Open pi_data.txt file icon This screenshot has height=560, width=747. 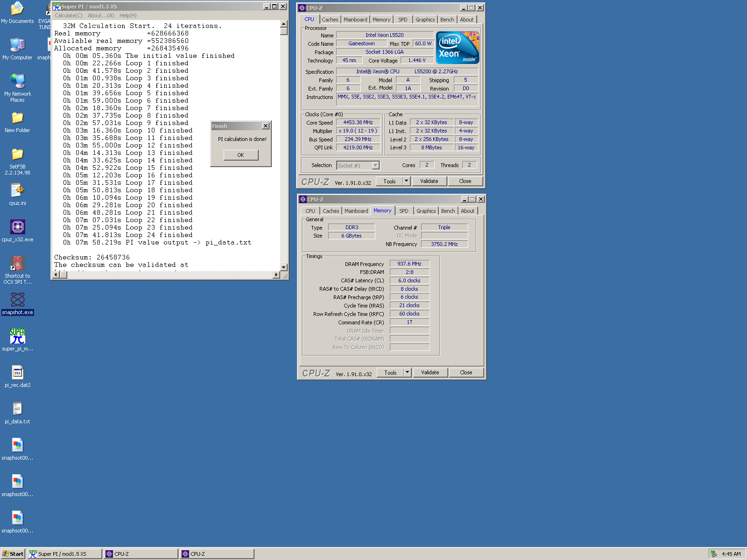click(x=17, y=413)
